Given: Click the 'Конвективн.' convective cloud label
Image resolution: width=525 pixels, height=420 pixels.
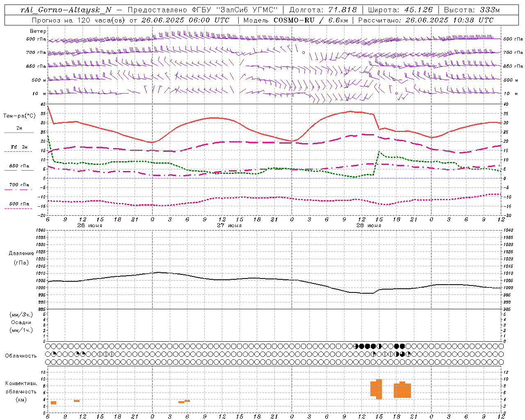Looking at the screenshot, I should tap(21, 383).
